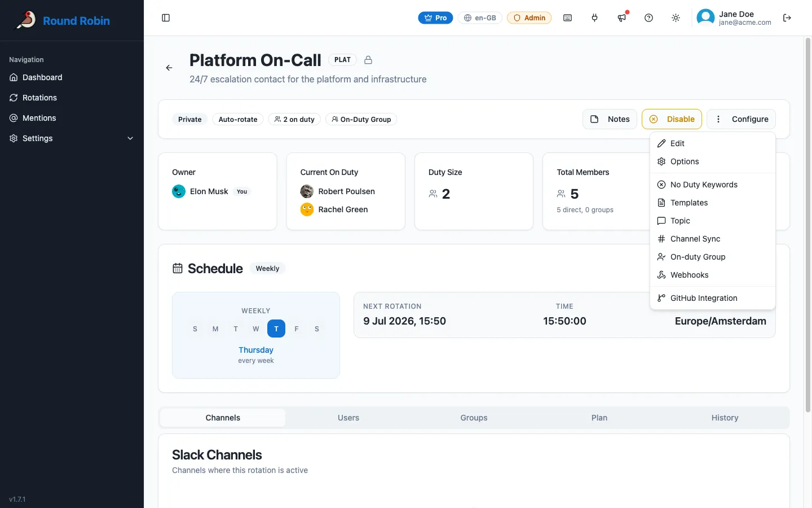
Task: Select Friday in the weekly picker
Action: click(x=297, y=329)
